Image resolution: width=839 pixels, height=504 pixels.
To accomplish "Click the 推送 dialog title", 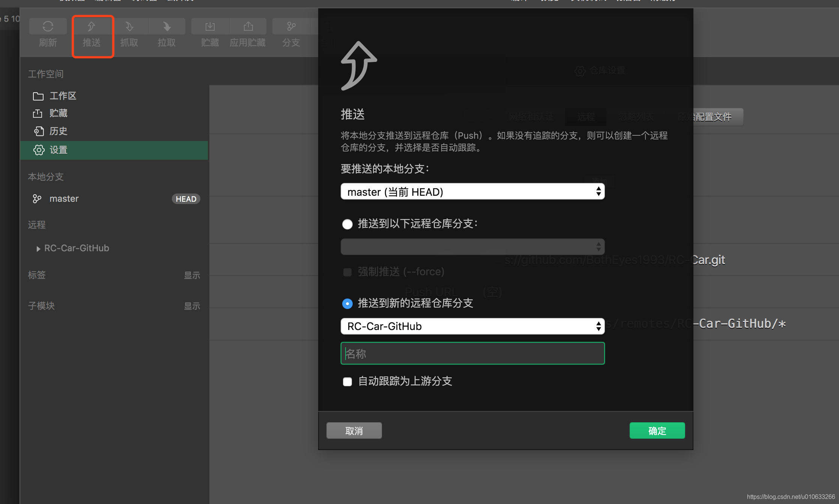I will [353, 114].
